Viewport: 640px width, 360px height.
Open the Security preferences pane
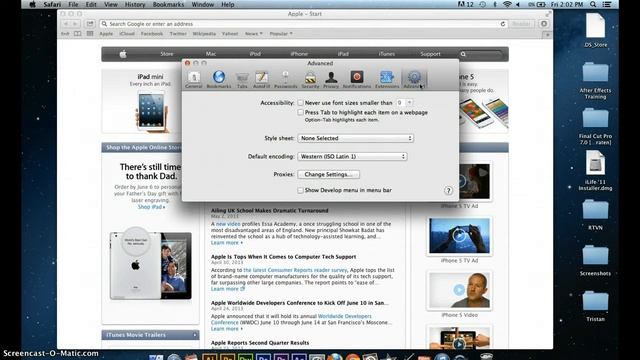pos(310,80)
